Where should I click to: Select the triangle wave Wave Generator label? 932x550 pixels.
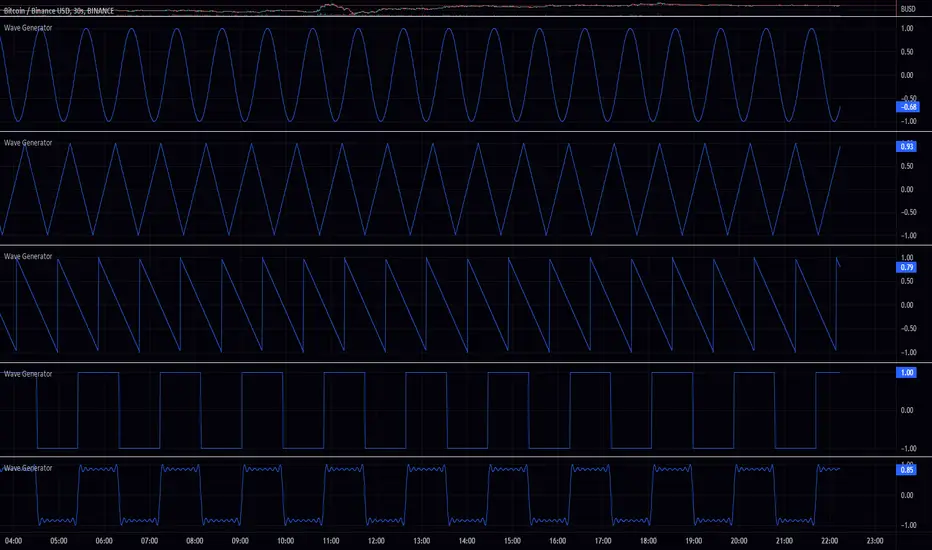(28, 143)
